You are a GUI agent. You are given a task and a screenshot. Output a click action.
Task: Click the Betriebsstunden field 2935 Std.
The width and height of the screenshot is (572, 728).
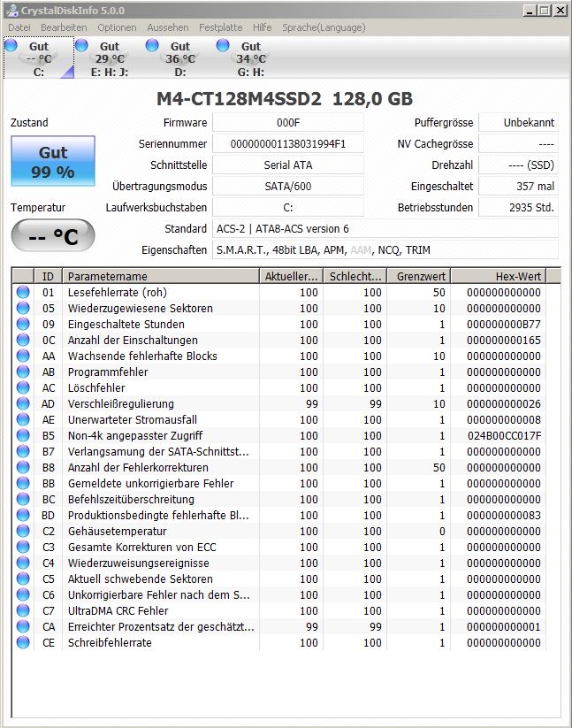[x=519, y=208]
